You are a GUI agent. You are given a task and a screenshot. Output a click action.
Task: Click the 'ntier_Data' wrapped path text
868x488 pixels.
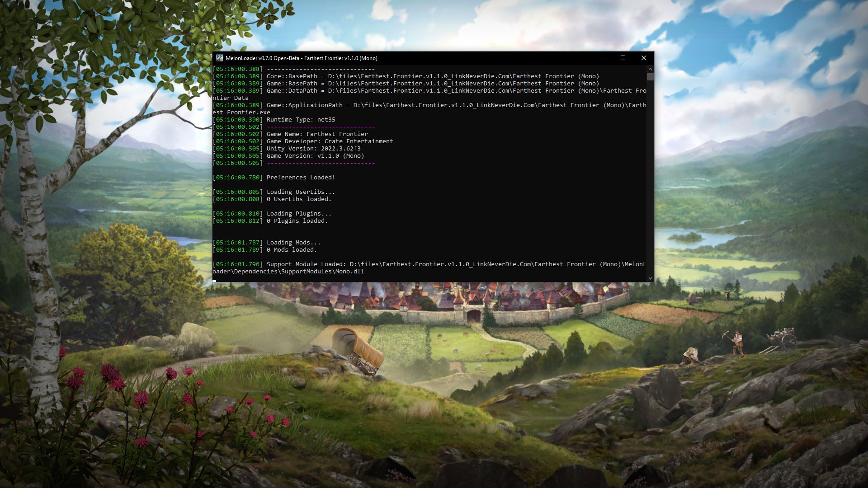(231, 98)
